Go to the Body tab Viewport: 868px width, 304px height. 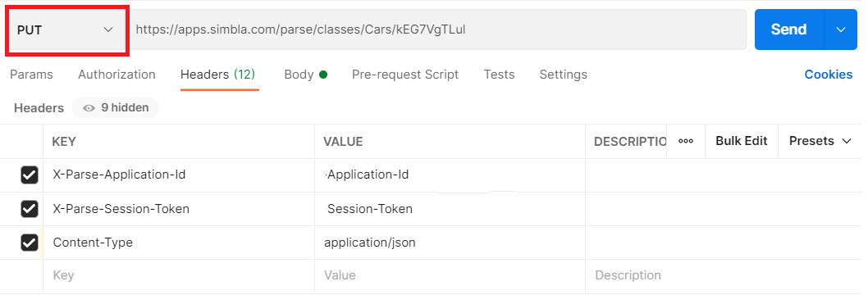[305, 75]
